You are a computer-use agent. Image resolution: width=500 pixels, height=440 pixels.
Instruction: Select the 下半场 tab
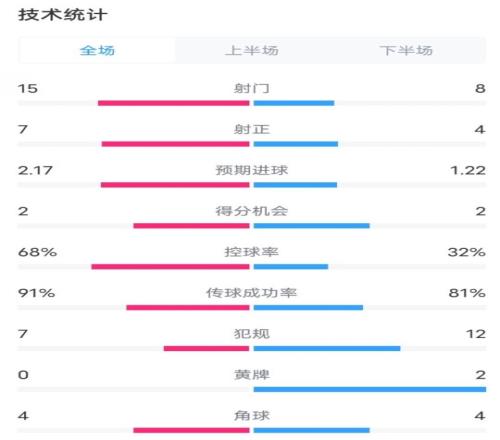click(x=406, y=50)
